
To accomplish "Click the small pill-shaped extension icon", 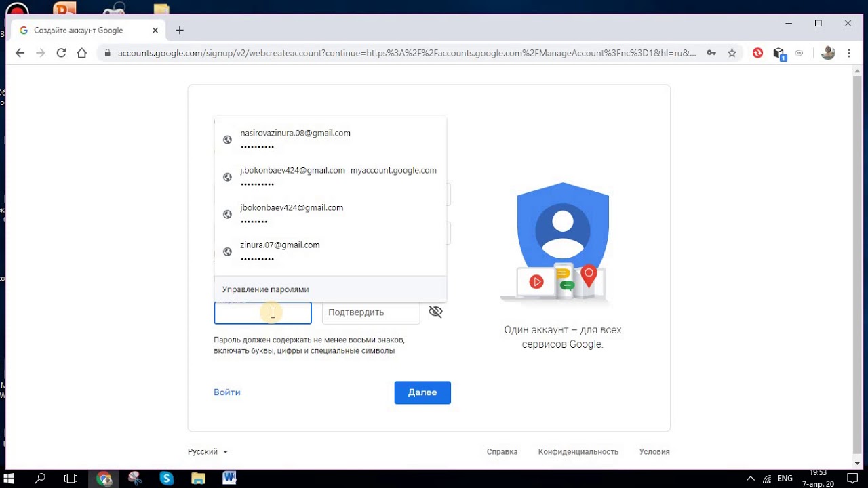I will click(800, 53).
